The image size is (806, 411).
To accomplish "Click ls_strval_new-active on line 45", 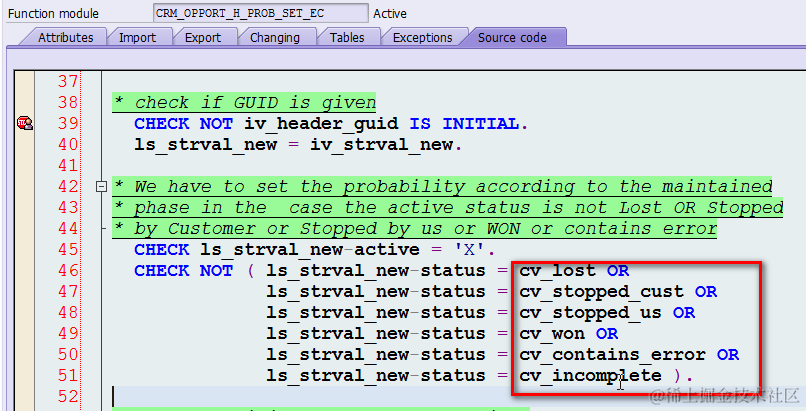I will 310,250.
